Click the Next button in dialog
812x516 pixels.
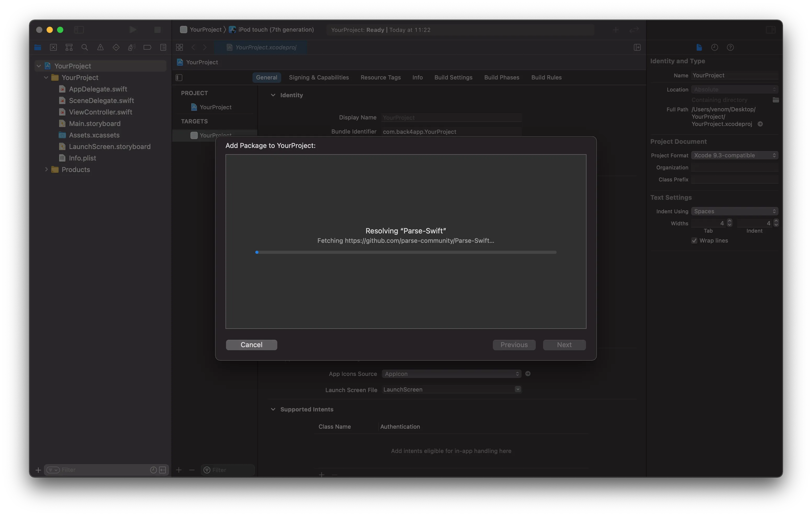coord(564,345)
